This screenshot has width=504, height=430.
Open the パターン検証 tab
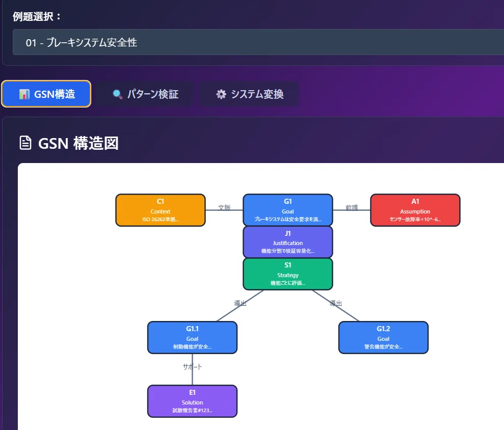pyautogui.click(x=145, y=94)
